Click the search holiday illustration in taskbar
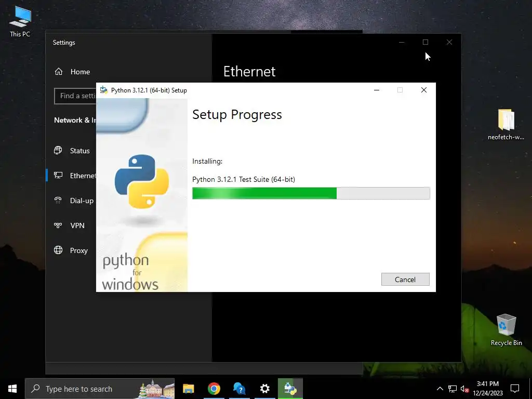The image size is (532, 399). point(156,389)
